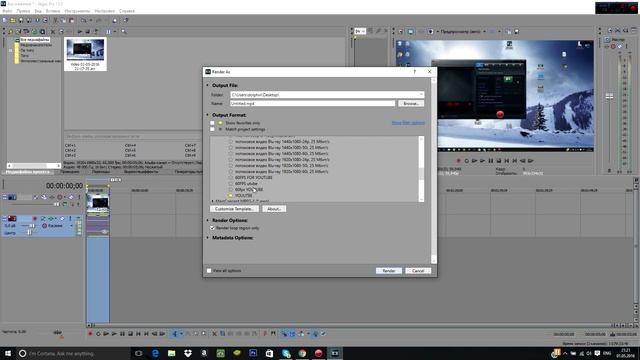Image resolution: width=640 pixels, height=360 pixels.
Task: Click the Name field with Untitled.mp4
Action: pyautogui.click(x=312, y=104)
